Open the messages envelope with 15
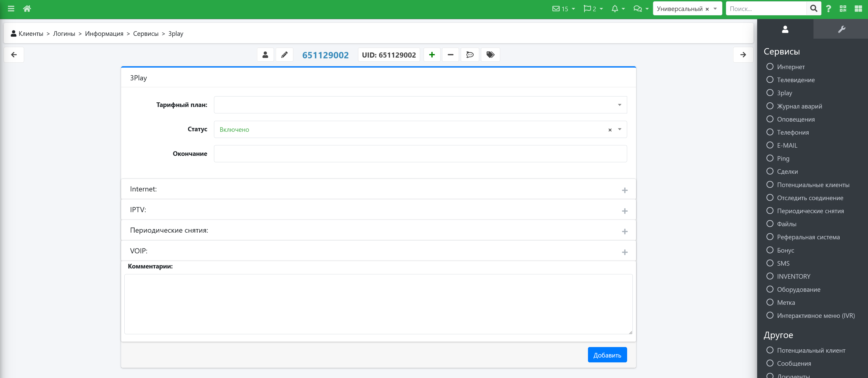 (x=560, y=9)
